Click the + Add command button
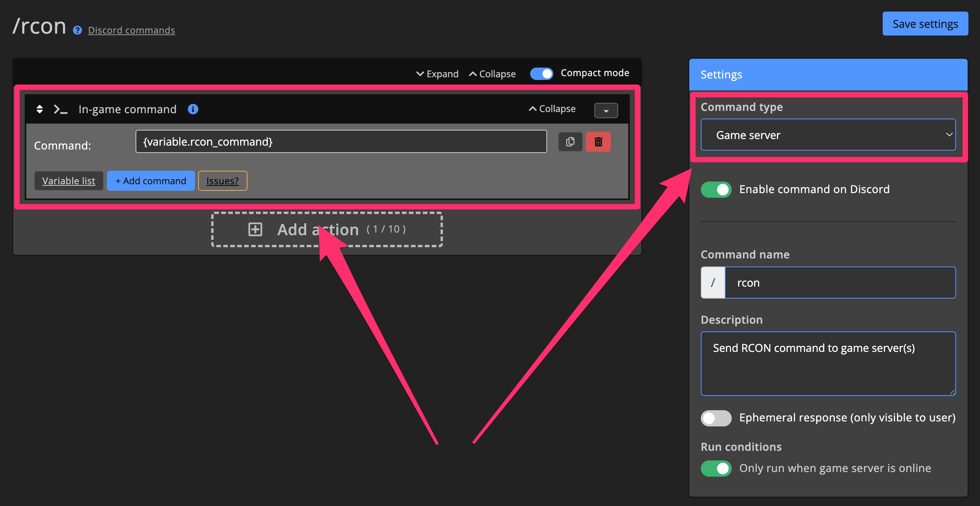Screen dimensions: 980x506 coord(151,181)
